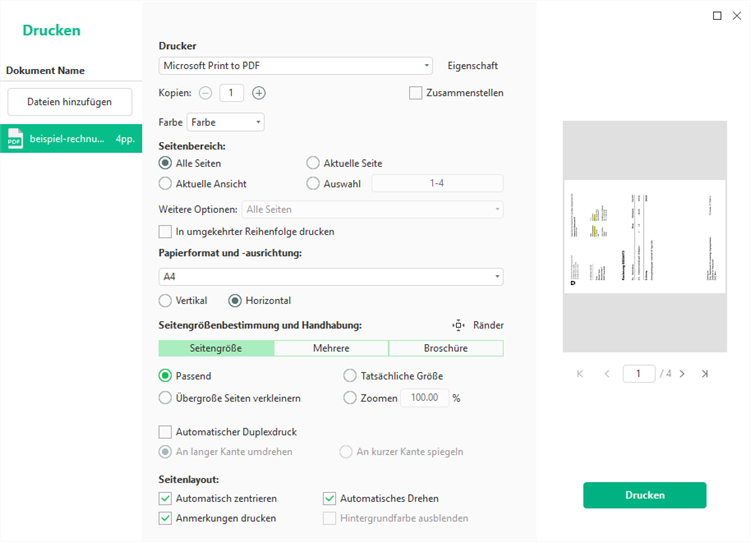
Task: Open the Ränder margins settings
Action: point(488,325)
